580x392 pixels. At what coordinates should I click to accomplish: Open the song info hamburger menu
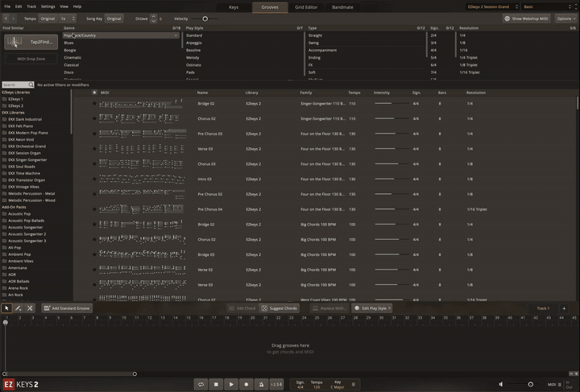[x=354, y=384]
